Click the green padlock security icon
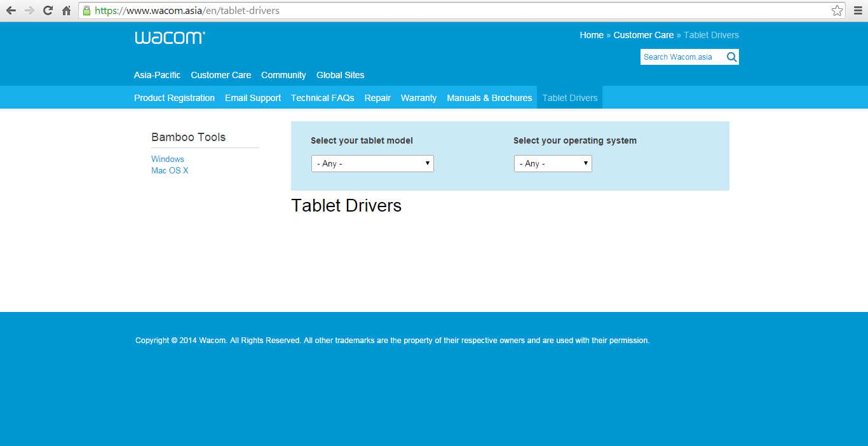The height and width of the screenshot is (446, 868). 87,11
